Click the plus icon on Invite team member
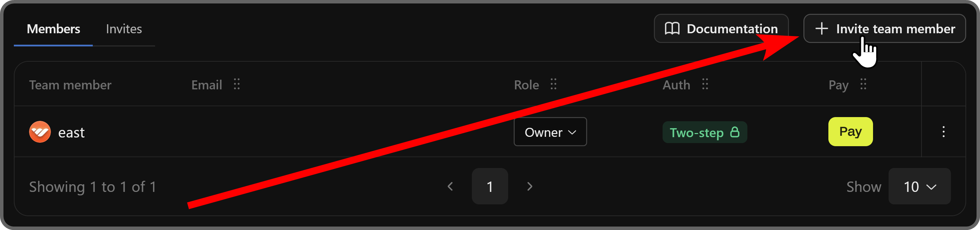Screen dimensions: 980x230 822,28
